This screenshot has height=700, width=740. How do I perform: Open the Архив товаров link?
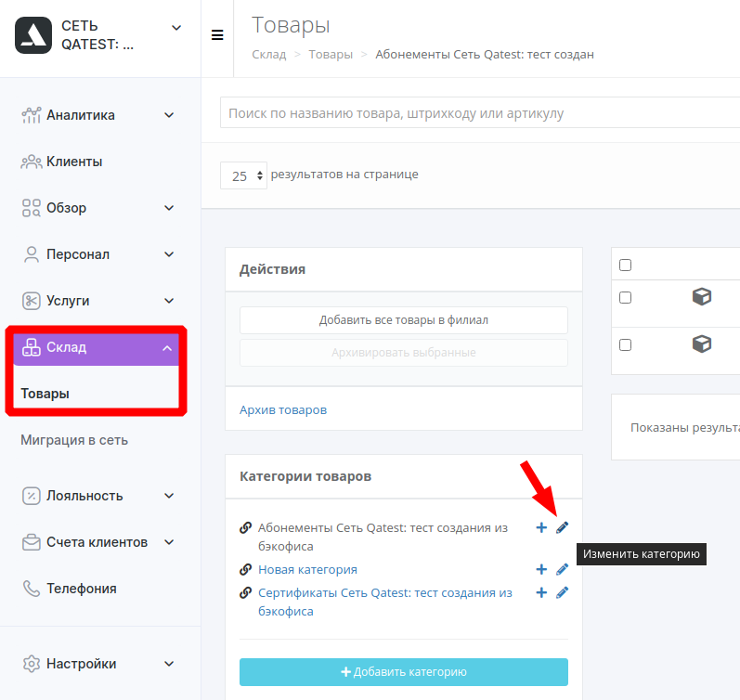click(x=283, y=409)
